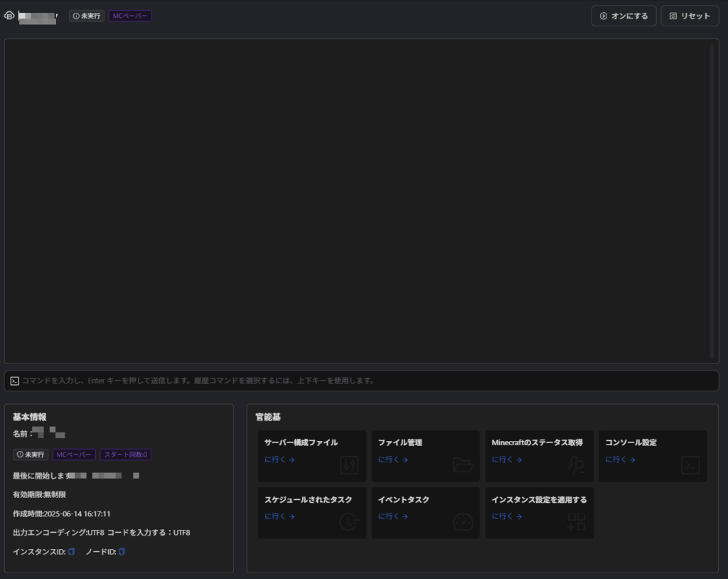This screenshot has width=728, height=579.
Task: Open ファイル管理 via its に行く link
Action: [392, 460]
